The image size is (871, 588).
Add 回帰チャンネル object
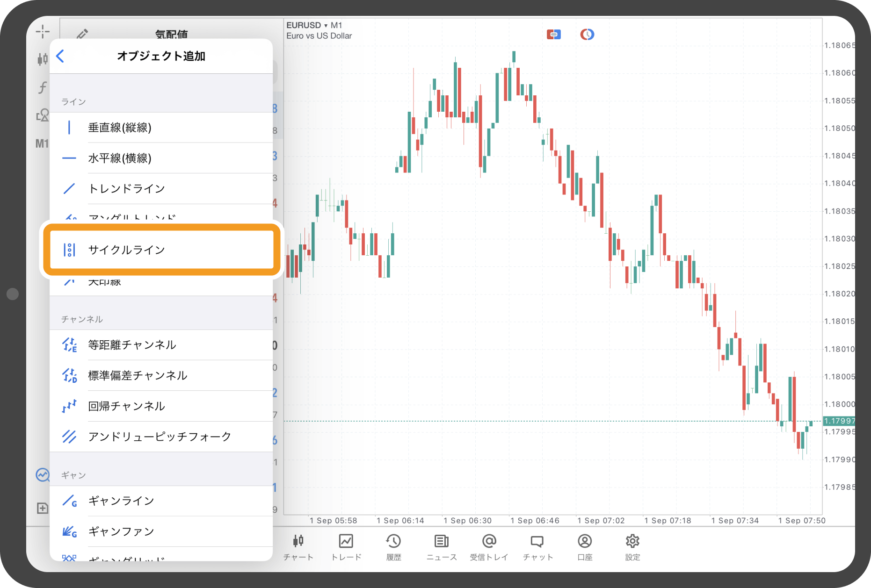[x=161, y=406]
